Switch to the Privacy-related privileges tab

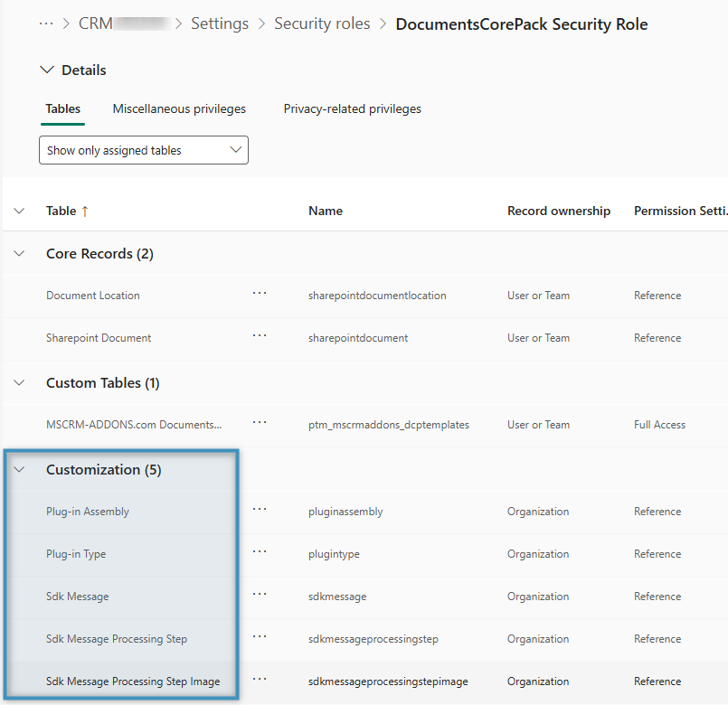tap(352, 108)
